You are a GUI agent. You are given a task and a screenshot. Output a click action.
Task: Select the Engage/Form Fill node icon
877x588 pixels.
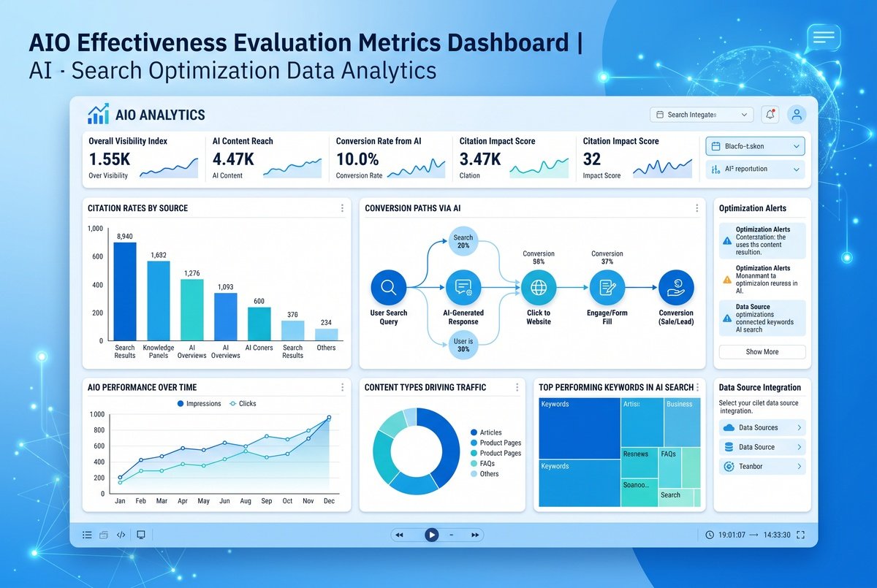(607, 288)
